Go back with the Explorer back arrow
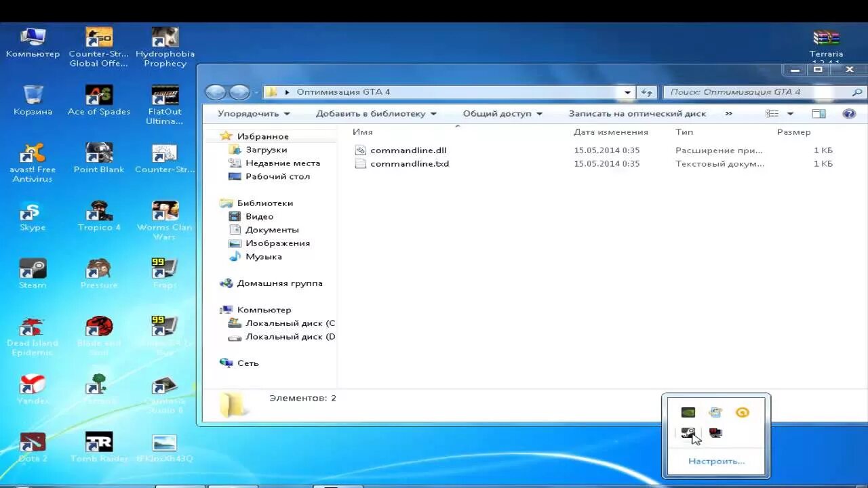The width and height of the screenshot is (868, 488). coord(216,92)
